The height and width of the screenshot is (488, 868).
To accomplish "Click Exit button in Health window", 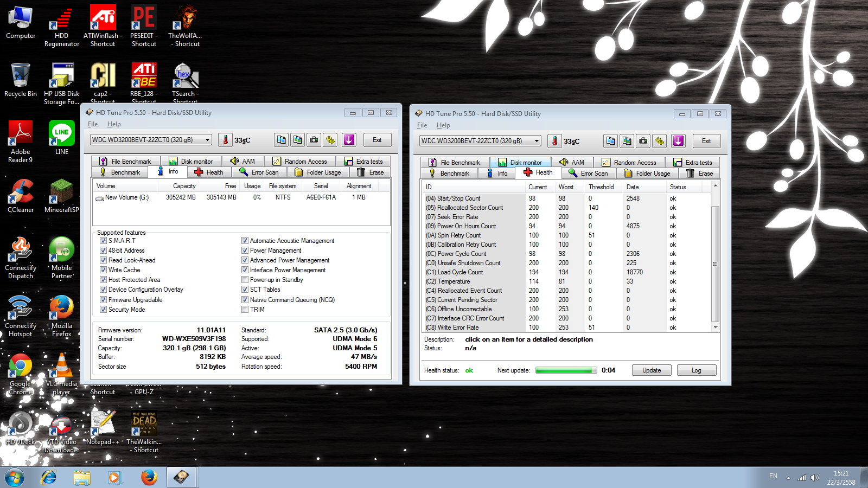I will tap(706, 141).
